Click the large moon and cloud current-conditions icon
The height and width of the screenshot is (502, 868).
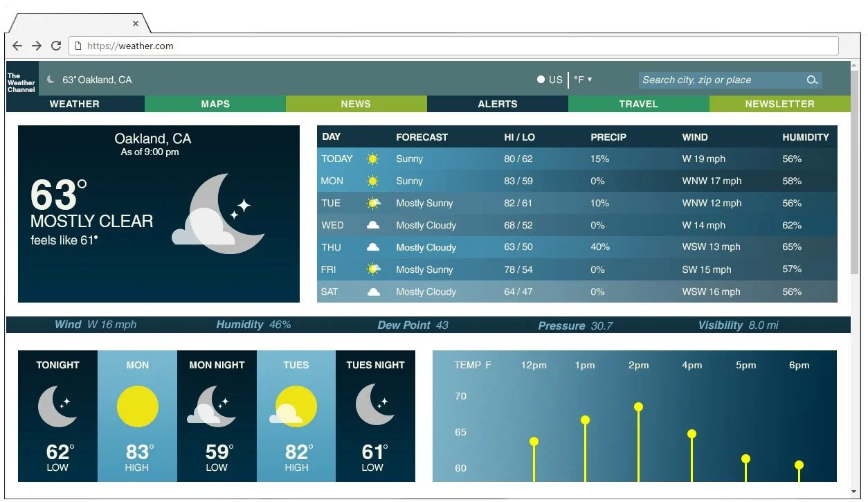tap(218, 214)
